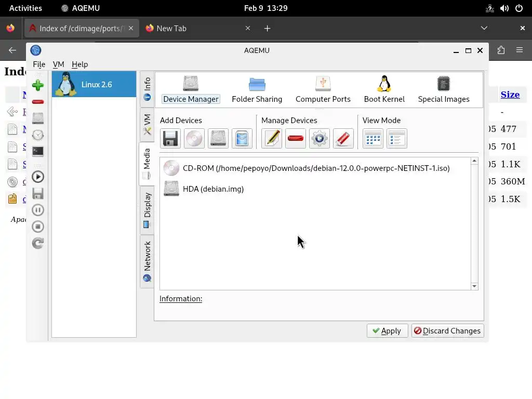This screenshot has height=399, width=532.
Task: Click the red eraser icon in Manage Devices
Action: pos(343,138)
